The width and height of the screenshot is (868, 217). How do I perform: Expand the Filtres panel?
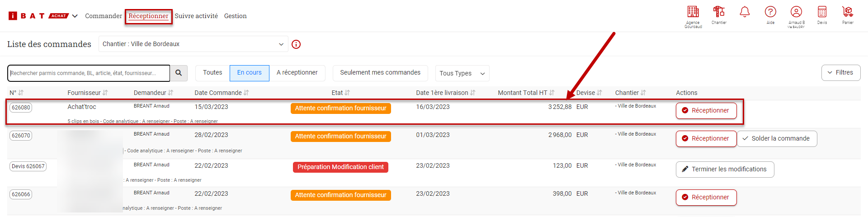pyautogui.click(x=840, y=73)
